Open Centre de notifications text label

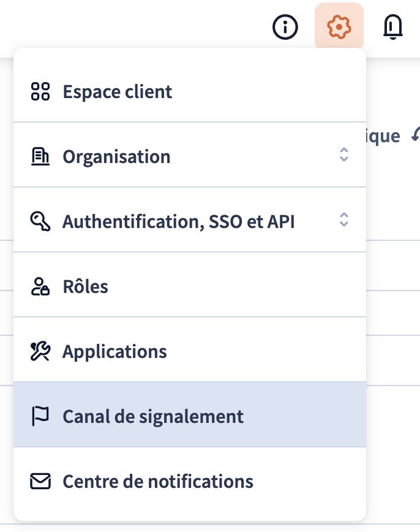pyautogui.click(x=158, y=481)
